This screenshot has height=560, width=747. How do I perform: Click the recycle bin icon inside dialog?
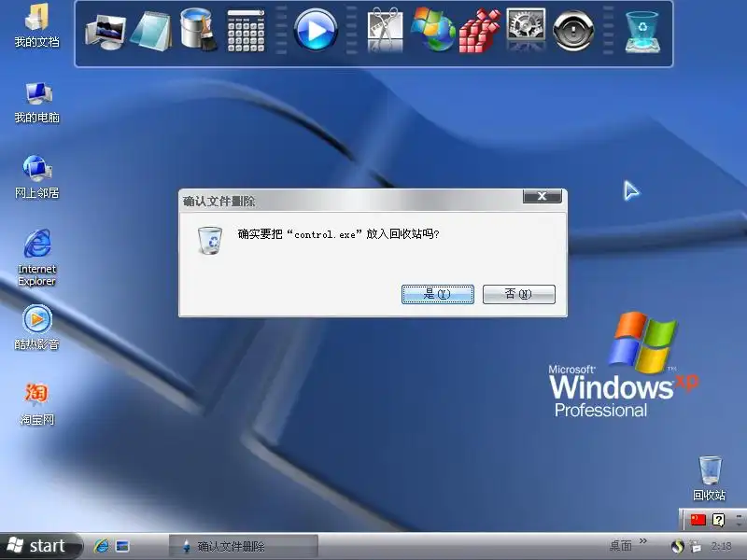coord(210,241)
